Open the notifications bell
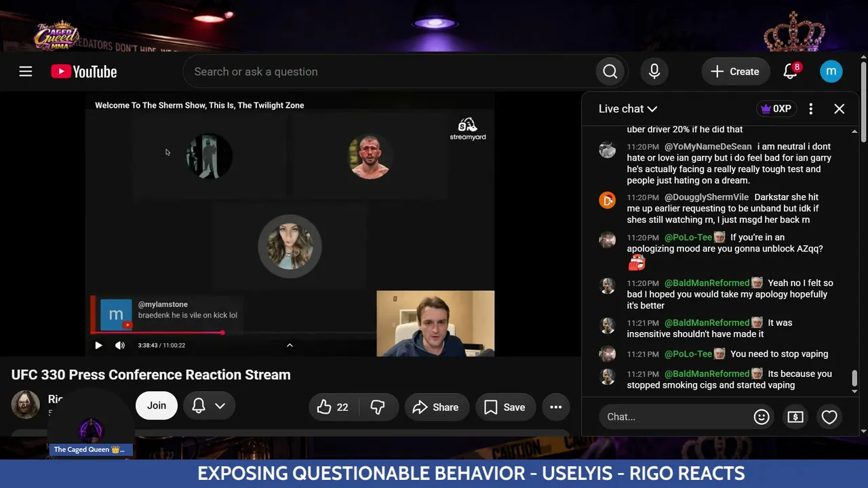Viewport: 868px width, 488px height. [791, 71]
